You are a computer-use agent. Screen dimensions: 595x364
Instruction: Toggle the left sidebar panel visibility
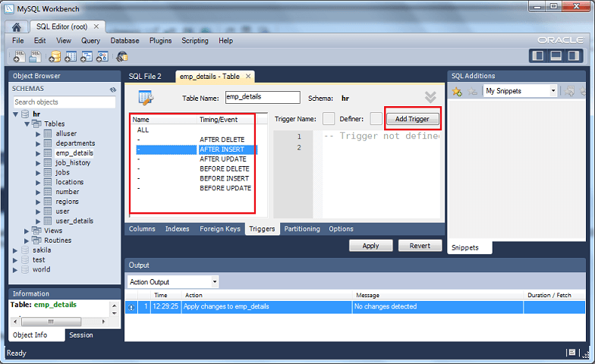[537, 56]
